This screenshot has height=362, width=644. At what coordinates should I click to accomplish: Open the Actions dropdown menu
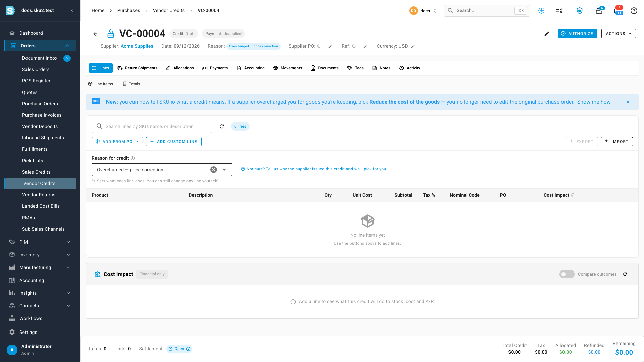click(x=619, y=34)
